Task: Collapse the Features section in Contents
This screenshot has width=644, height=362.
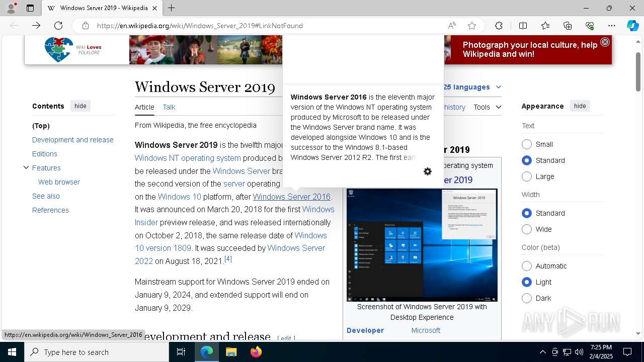Action: coord(26,167)
